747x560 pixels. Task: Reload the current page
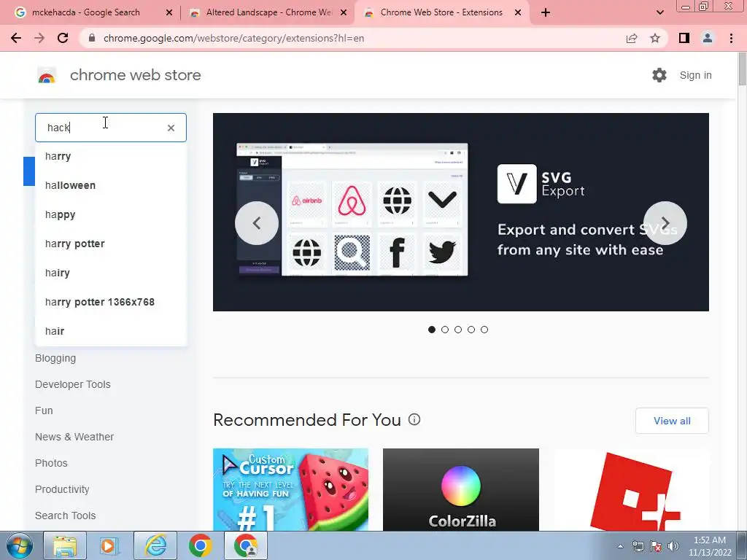(x=63, y=38)
